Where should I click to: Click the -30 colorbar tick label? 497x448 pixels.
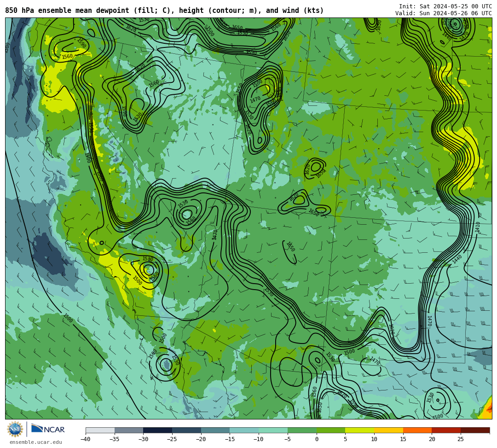click(x=143, y=439)
